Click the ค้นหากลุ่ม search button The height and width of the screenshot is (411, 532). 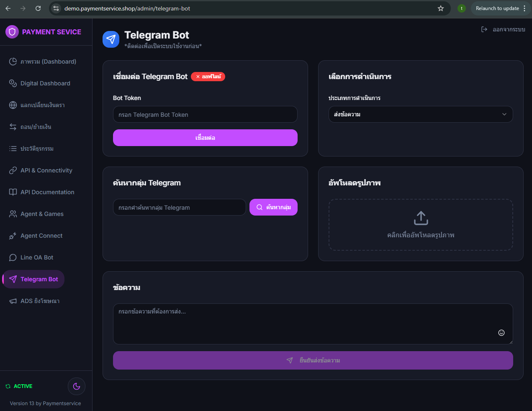(x=273, y=207)
